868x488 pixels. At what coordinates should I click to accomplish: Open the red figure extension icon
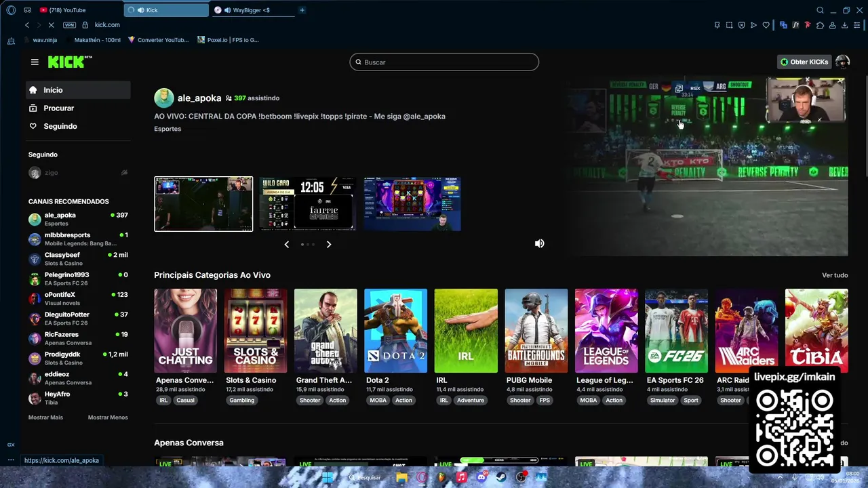[808, 25]
